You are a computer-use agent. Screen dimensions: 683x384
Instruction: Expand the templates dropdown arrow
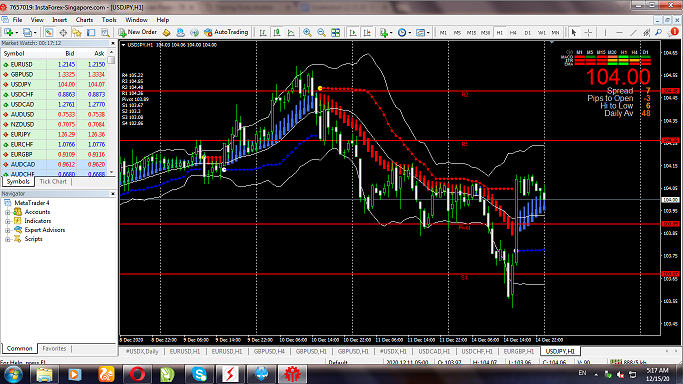428,33
